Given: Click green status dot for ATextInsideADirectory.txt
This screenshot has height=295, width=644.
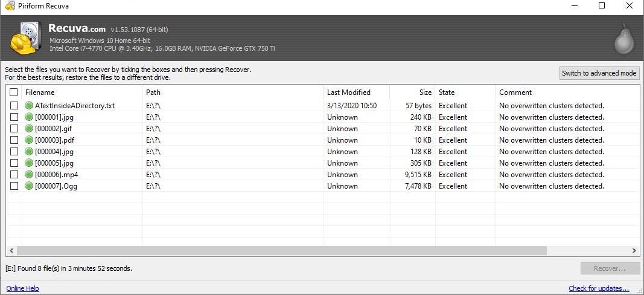Looking at the screenshot, I should tap(29, 106).
